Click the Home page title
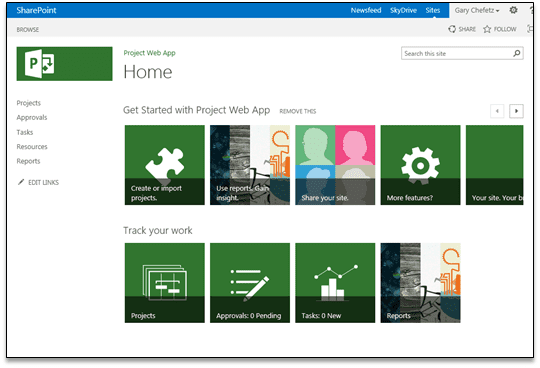This screenshot has width=540, height=368. (148, 72)
